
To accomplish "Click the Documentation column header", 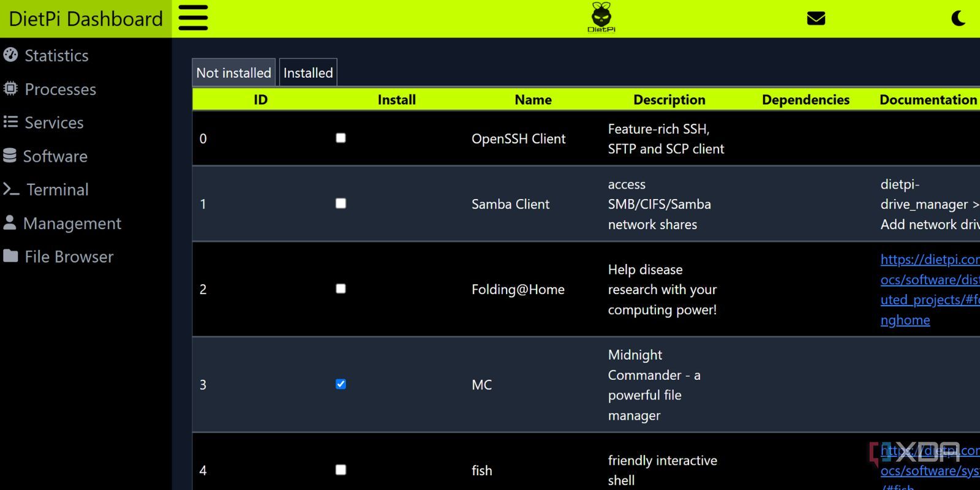I will click(929, 100).
